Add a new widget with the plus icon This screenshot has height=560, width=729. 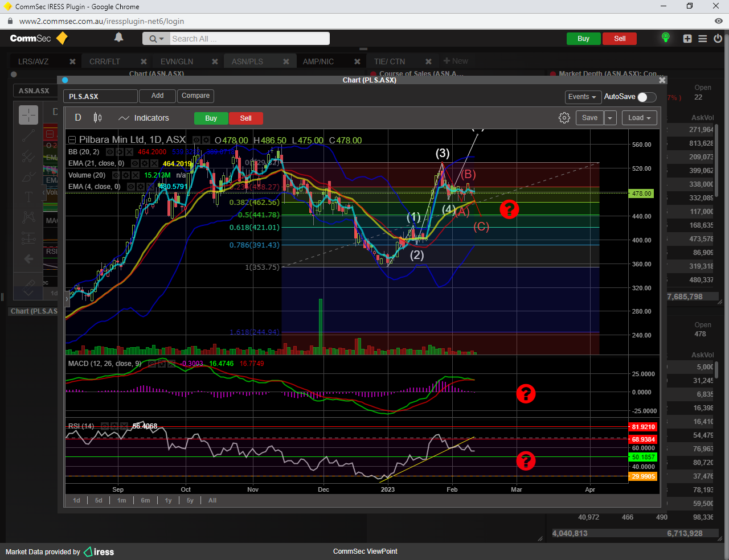[x=687, y=39]
